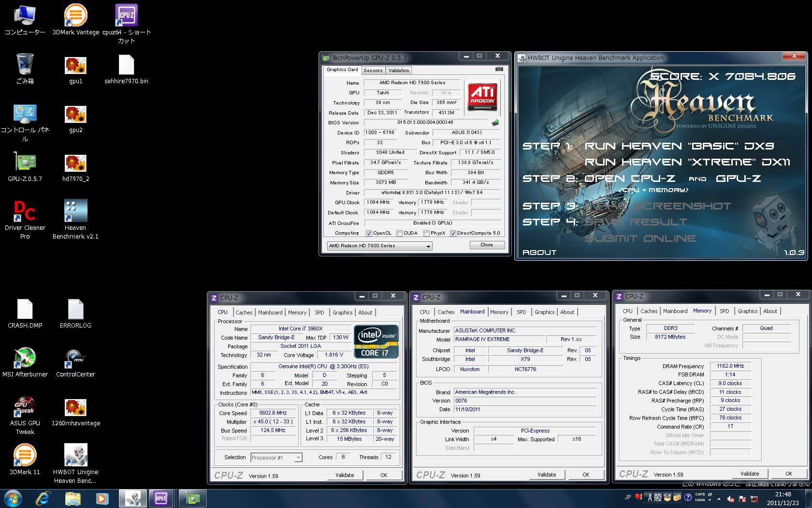Open the Computer desktop icon
Image resolution: width=812 pixels, height=508 pixels.
tap(25, 19)
